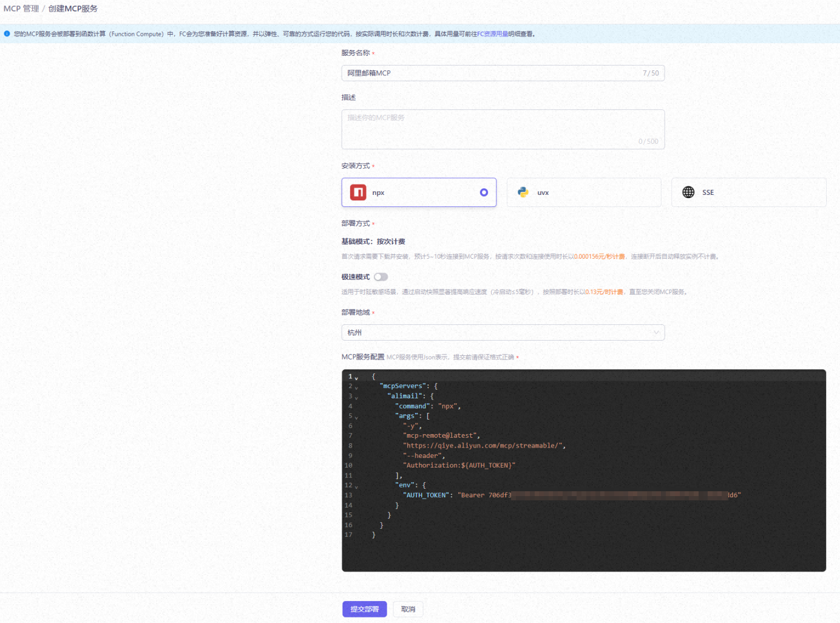Click the MCP 管理 breadcrumb

21,9
